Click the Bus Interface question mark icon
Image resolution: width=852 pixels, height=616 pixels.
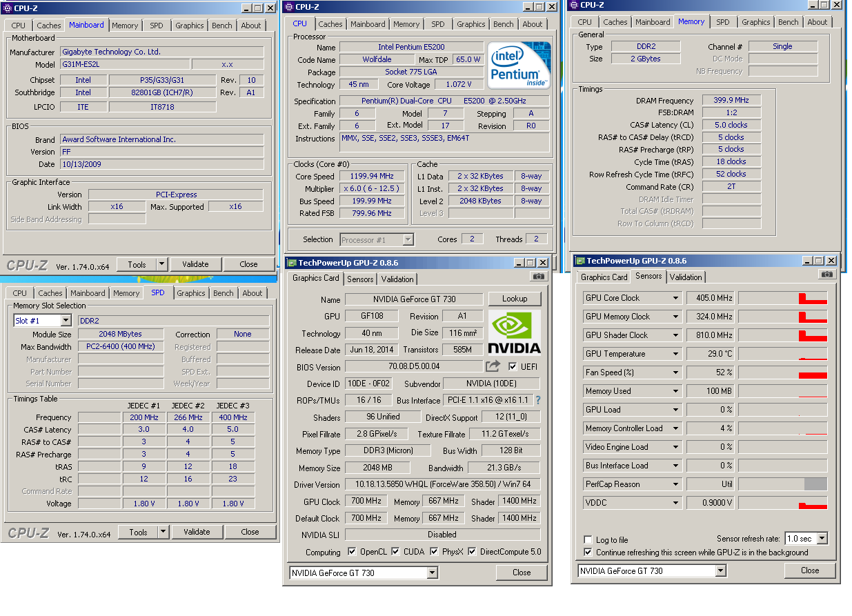coord(538,400)
